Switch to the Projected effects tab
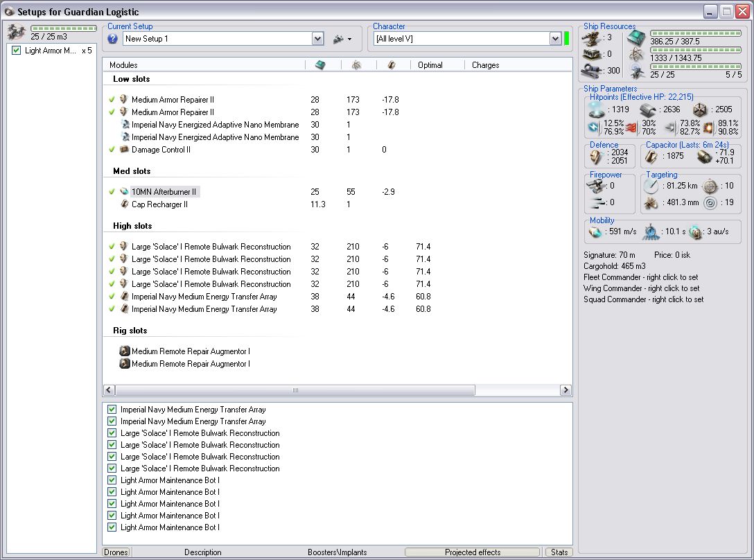This screenshot has width=754, height=560. click(x=472, y=552)
